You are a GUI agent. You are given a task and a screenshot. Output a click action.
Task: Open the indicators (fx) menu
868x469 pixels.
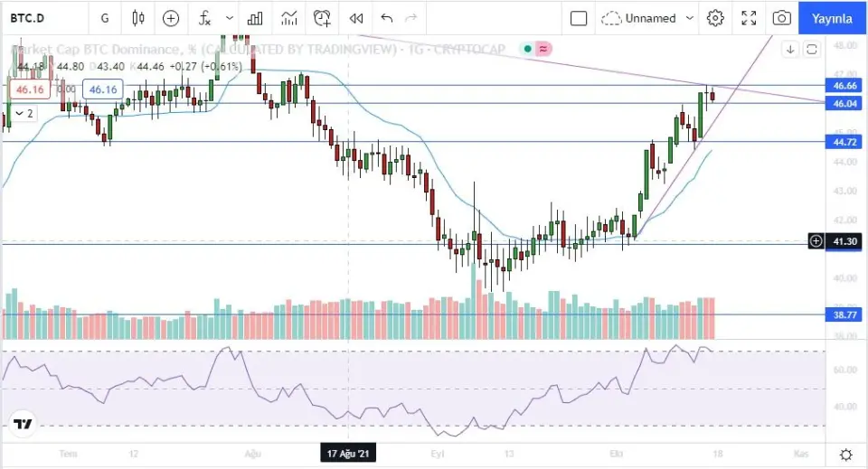tap(205, 18)
